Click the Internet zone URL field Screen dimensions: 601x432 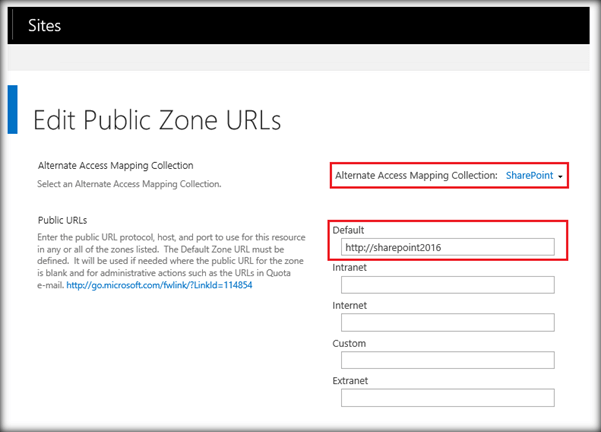(448, 322)
